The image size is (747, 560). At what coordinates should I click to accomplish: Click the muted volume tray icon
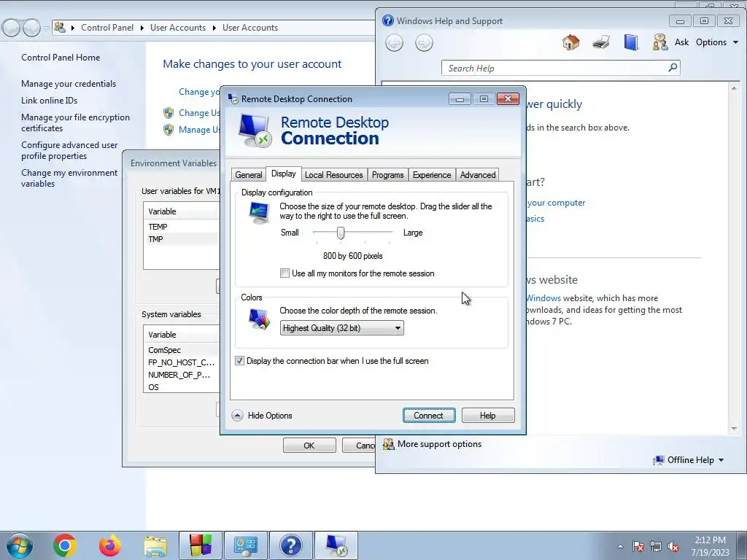[673, 546]
